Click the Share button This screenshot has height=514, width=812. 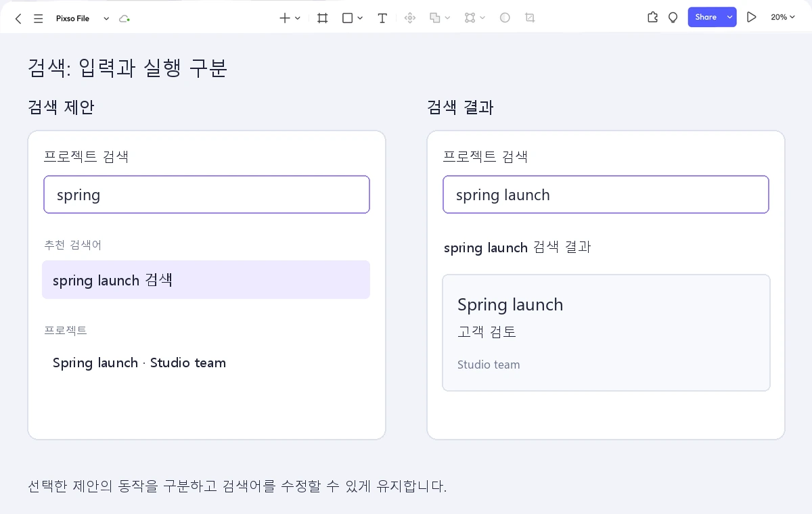(706, 18)
